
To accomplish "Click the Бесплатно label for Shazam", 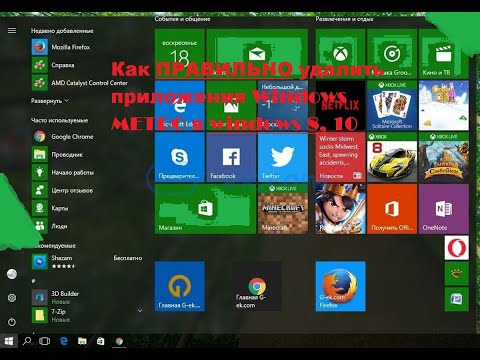I will click(x=128, y=258).
